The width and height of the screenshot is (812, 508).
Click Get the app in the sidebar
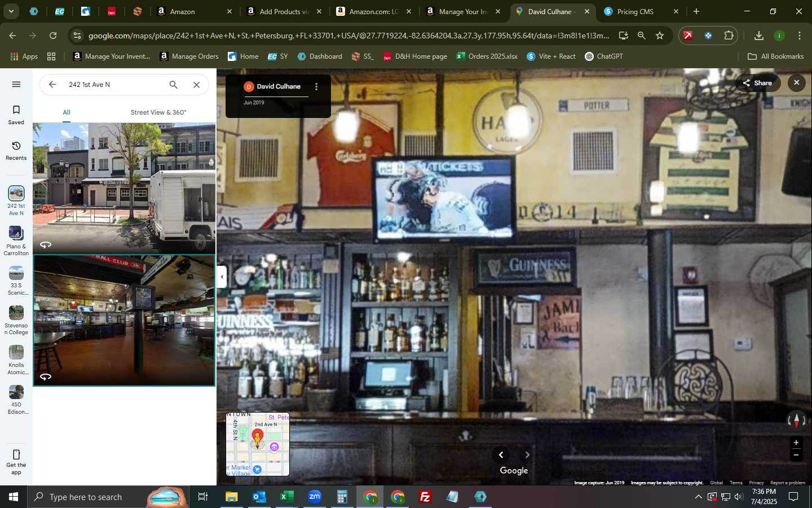[x=16, y=462]
